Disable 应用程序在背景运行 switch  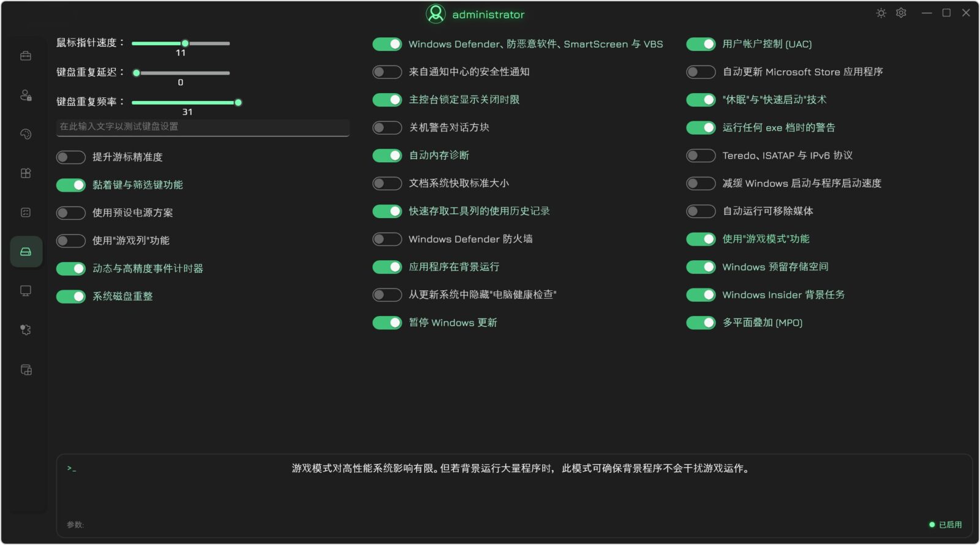[x=387, y=267]
